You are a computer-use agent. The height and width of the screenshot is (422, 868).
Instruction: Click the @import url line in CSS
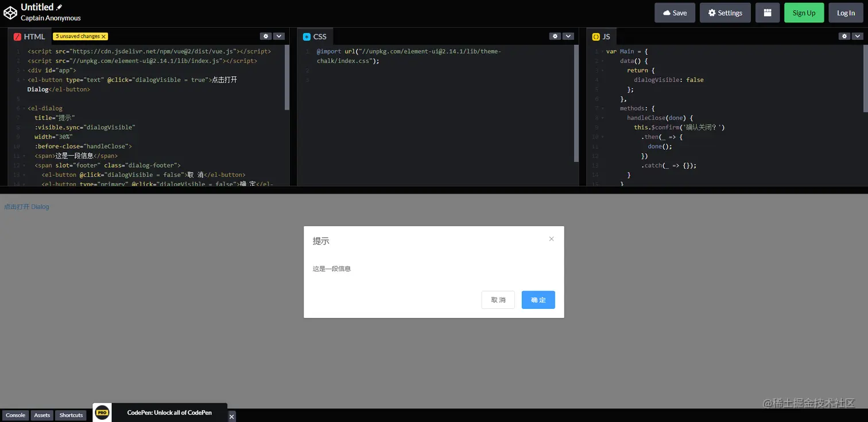(x=409, y=56)
